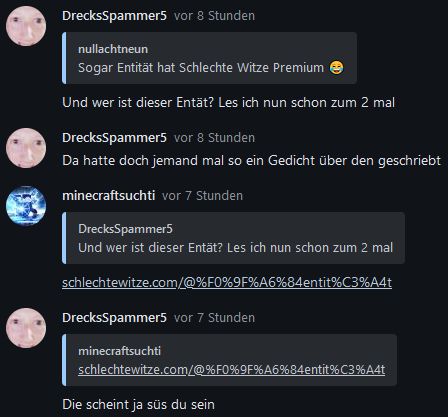Image resolution: width=448 pixels, height=417 pixels.
Task: Open DrecksSpammer5's avatar on poem comment
Action: (x=26, y=148)
